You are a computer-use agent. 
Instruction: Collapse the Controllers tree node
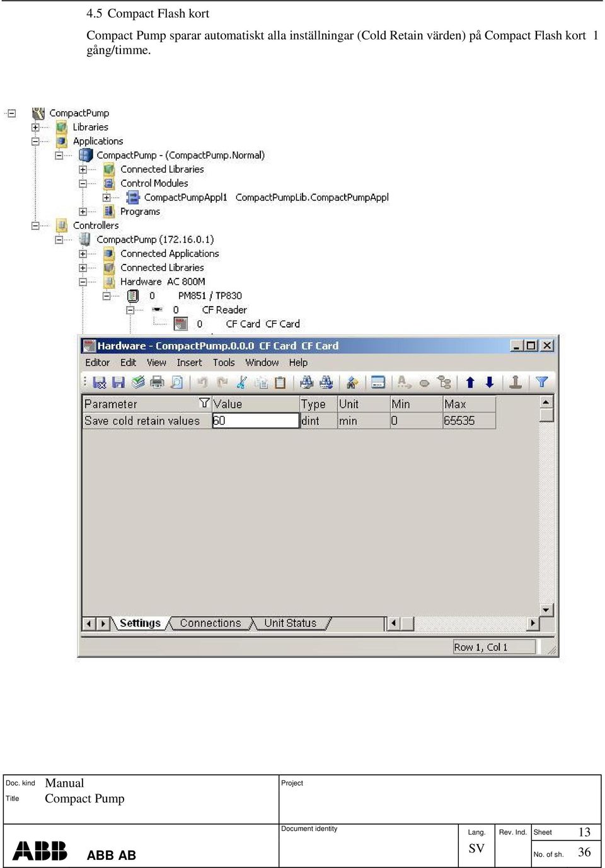point(35,226)
